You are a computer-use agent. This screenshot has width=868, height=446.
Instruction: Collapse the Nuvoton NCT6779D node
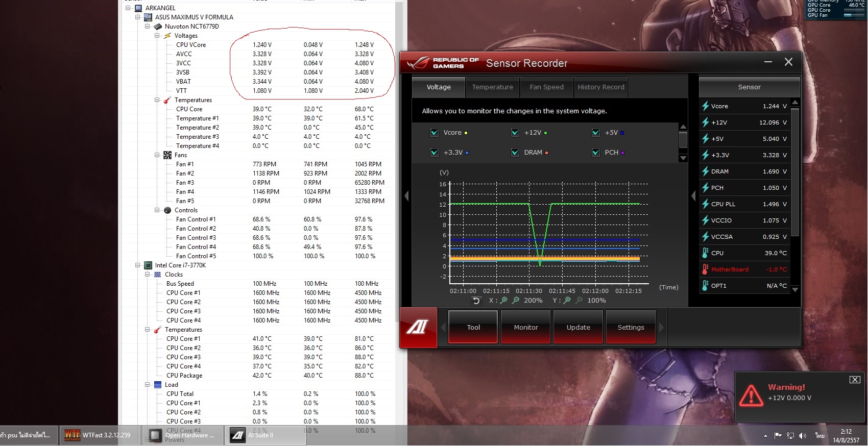tap(147, 27)
